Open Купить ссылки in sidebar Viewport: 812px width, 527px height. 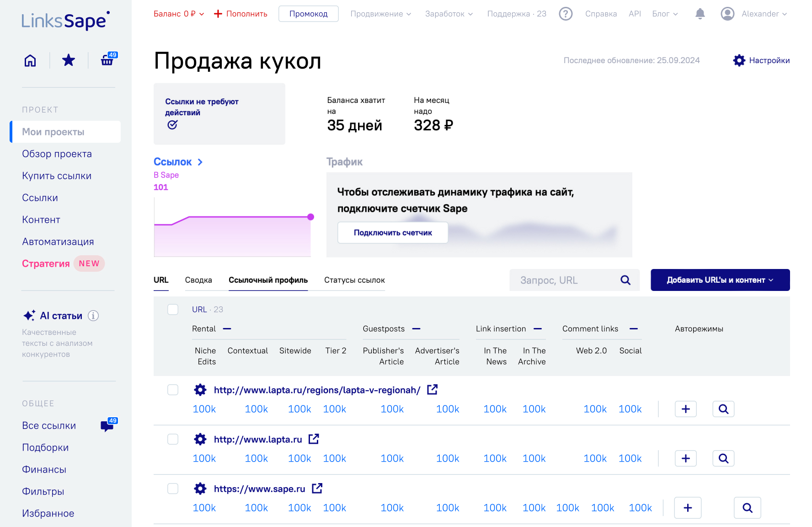click(x=57, y=176)
